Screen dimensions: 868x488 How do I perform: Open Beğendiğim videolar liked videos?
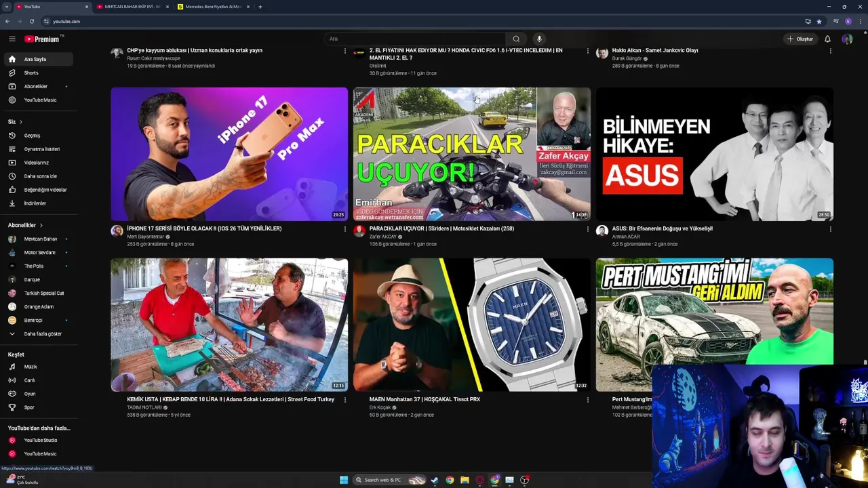click(x=39, y=190)
